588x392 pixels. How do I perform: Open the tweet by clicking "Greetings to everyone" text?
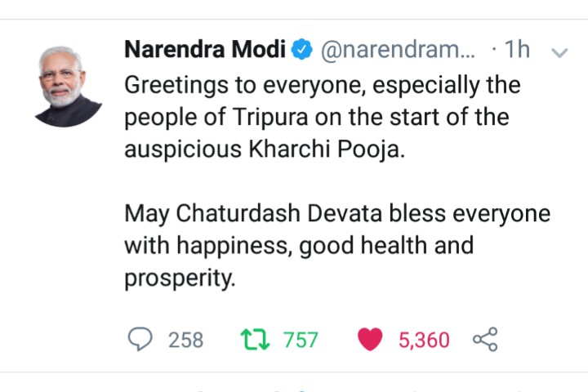point(245,86)
